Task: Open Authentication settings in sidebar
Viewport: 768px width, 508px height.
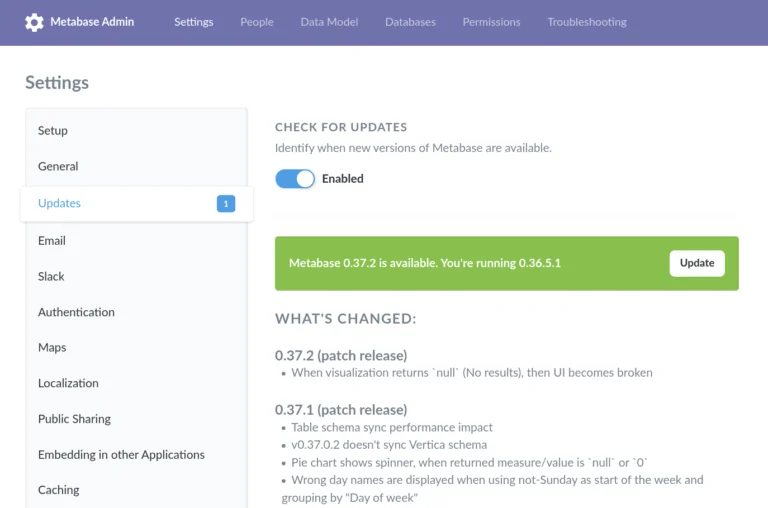Action: pos(136,312)
